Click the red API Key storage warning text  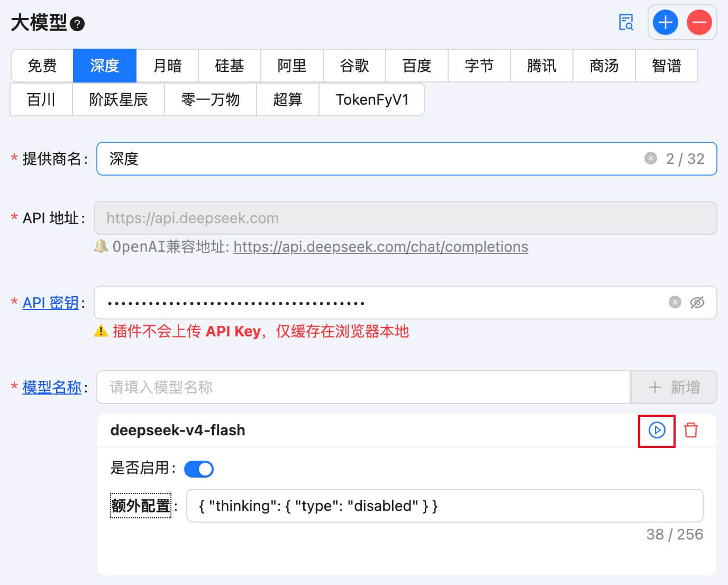(x=261, y=331)
